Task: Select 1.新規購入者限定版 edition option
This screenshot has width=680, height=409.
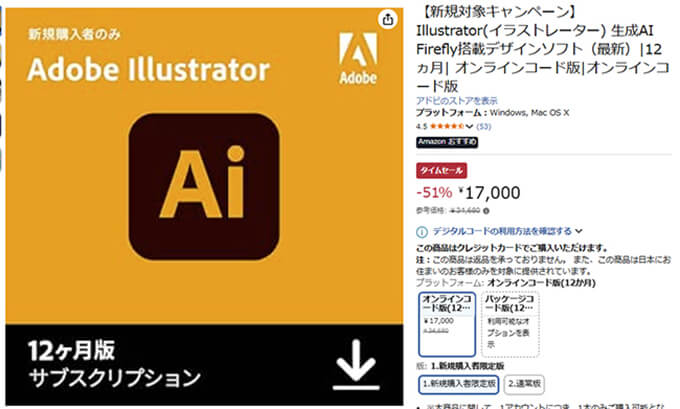Action: 459,384
